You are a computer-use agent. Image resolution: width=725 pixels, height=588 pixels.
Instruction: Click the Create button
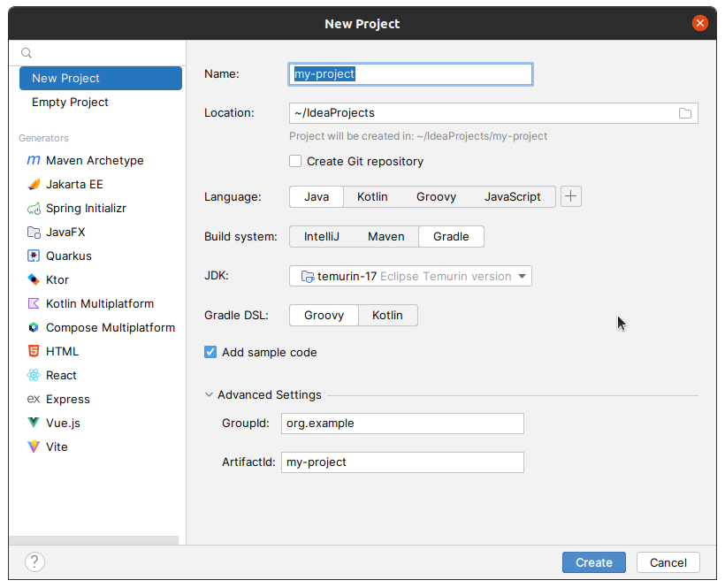coord(593,562)
